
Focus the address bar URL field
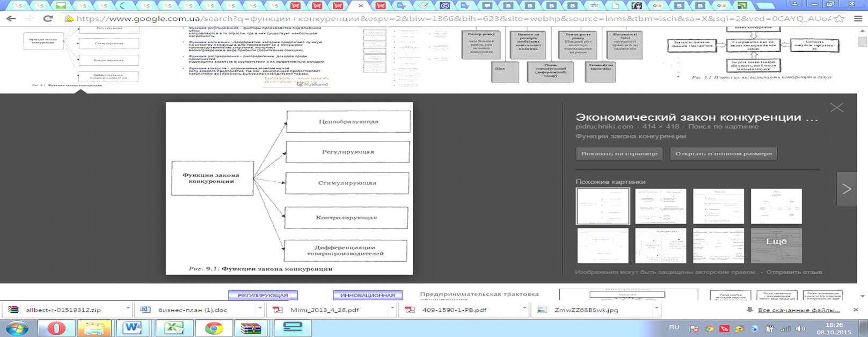coord(454,18)
